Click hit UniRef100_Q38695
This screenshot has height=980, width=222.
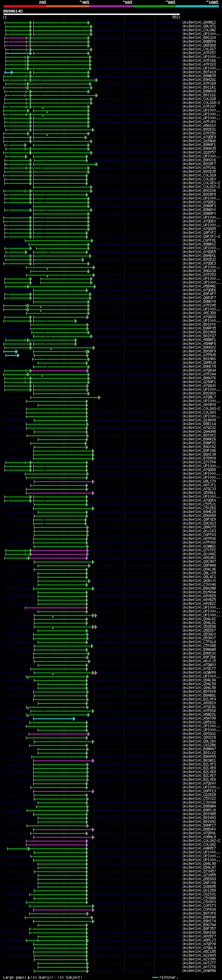tap(199, 887)
